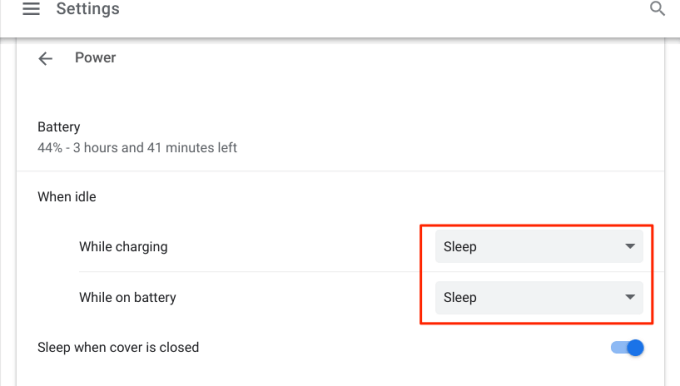
Task: Toggle Sleep when cover is closed
Action: [x=627, y=347]
